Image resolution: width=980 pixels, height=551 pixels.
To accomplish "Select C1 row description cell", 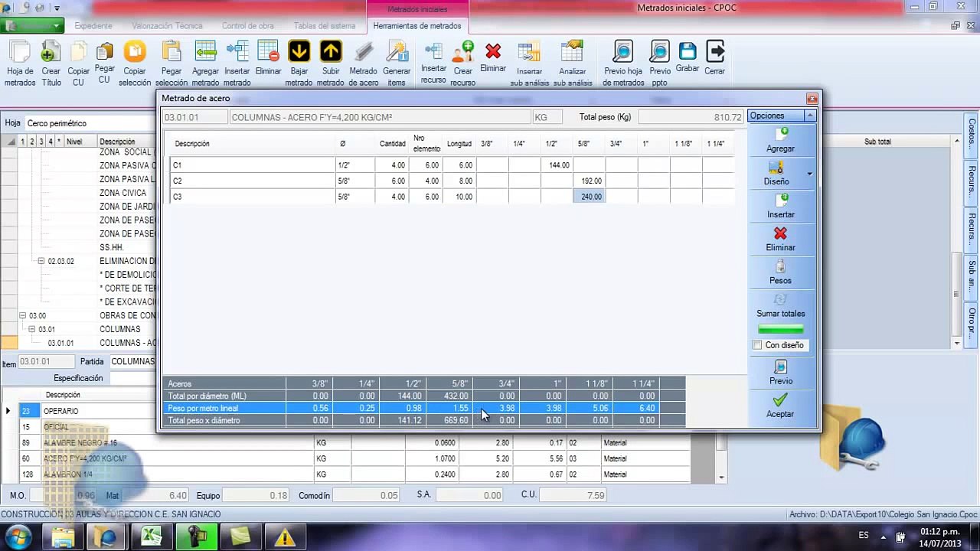I will coord(252,165).
